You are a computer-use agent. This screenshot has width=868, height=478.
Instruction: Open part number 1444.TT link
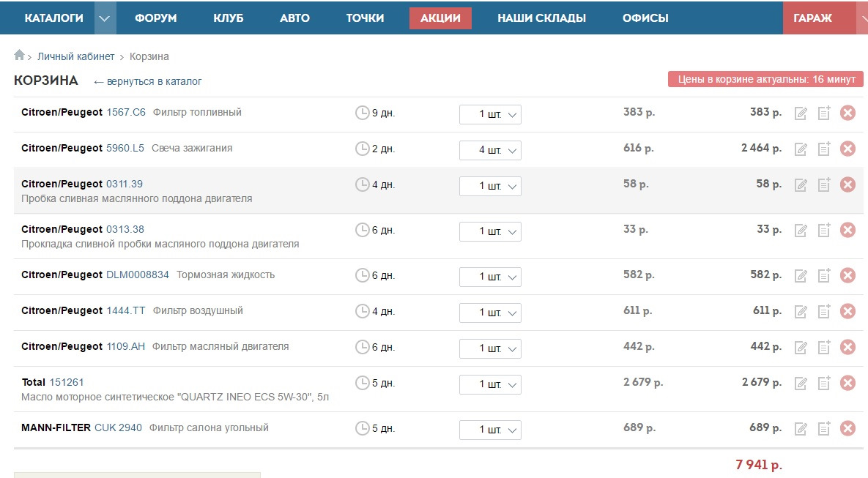click(126, 310)
